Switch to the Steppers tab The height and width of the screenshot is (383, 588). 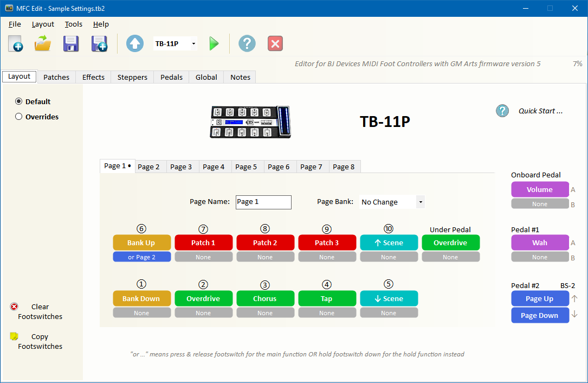132,78
